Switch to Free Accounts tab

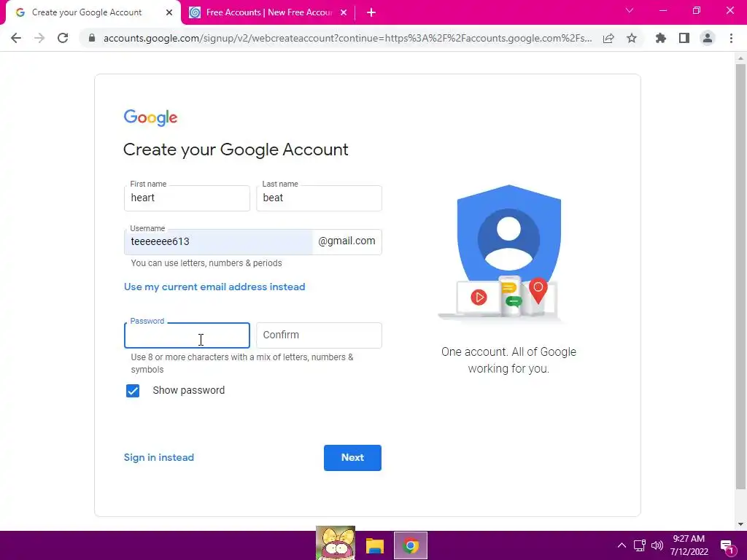[268, 13]
